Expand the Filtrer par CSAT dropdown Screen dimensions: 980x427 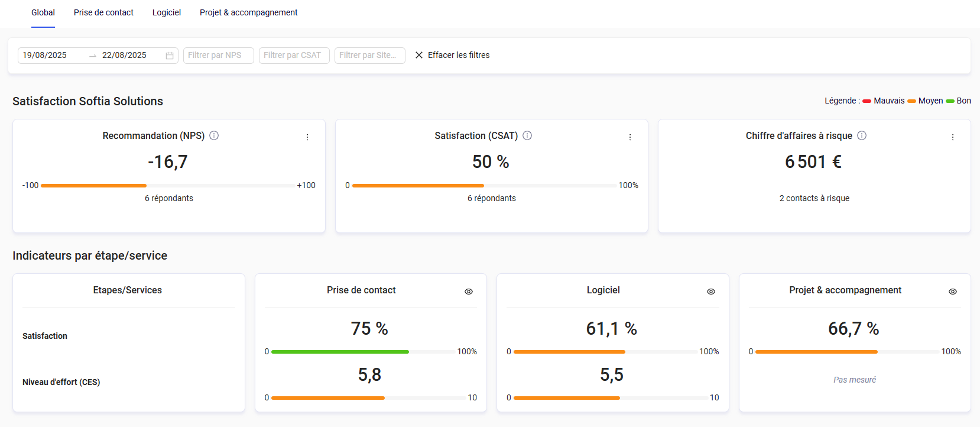click(x=294, y=55)
